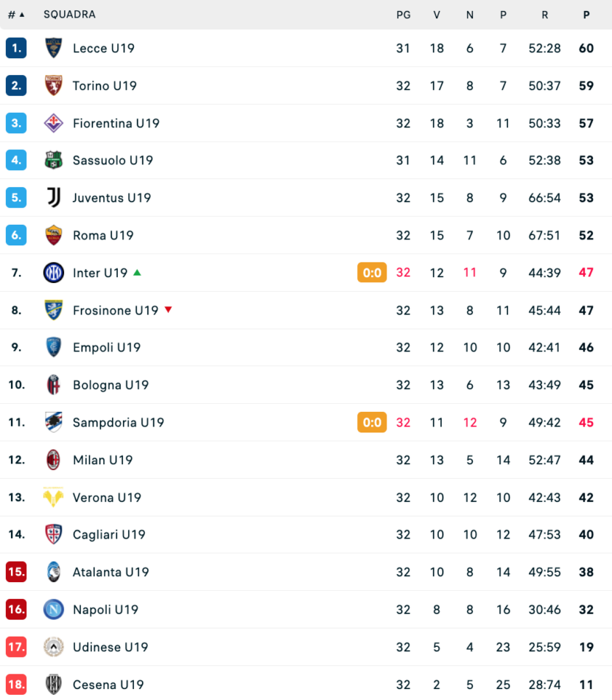Click the Napoli U19 logo
The height and width of the screenshot is (700, 612).
[54, 609]
